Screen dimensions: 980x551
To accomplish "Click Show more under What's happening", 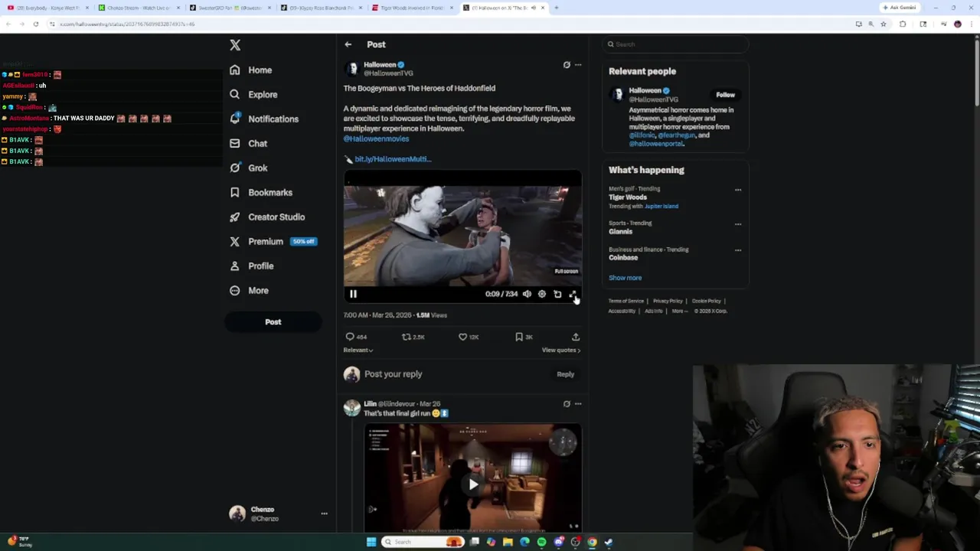I will [x=625, y=278].
